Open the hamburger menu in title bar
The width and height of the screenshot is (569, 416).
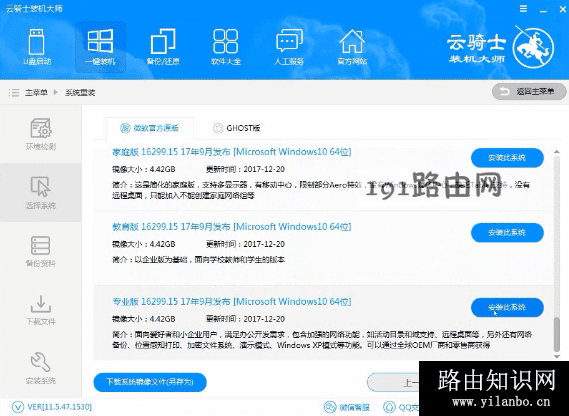pyautogui.click(x=523, y=9)
